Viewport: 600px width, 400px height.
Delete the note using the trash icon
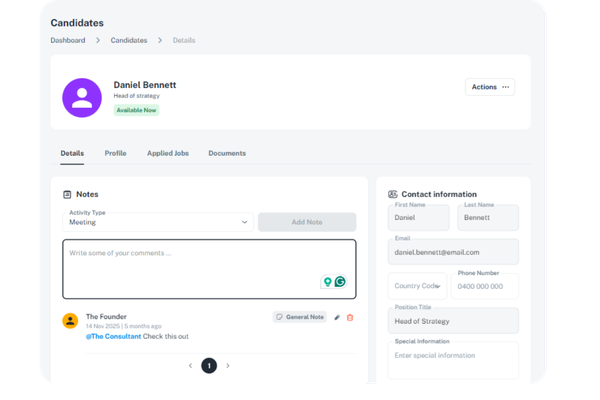350,317
